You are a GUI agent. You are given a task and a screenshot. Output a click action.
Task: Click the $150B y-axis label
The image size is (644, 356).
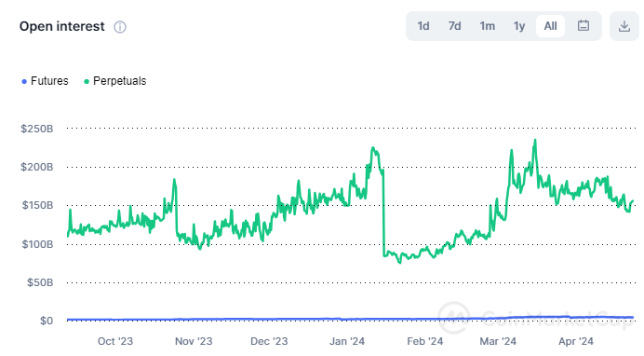37,205
